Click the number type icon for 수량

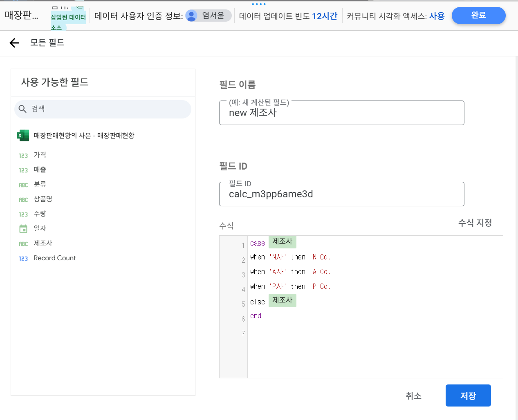pos(23,214)
